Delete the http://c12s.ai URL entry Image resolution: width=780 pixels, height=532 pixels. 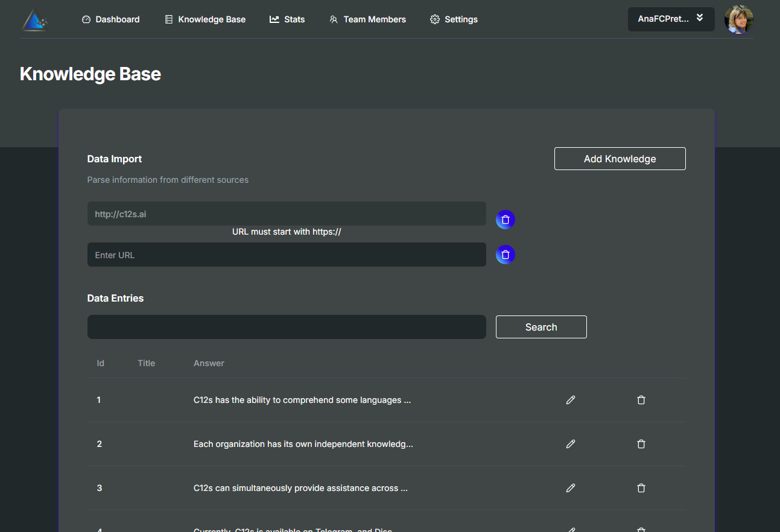tap(506, 220)
